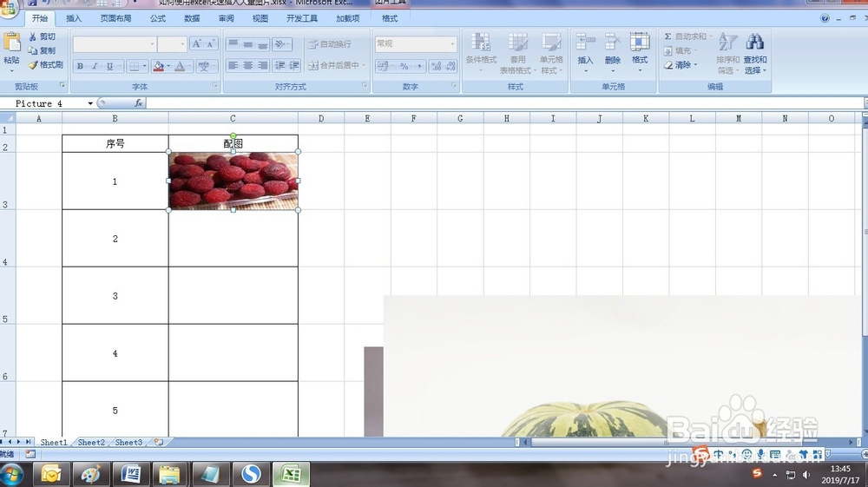The width and height of the screenshot is (868, 487).
Task: Click the Fill Color bucket swatch
Action: tap(158, 66)
